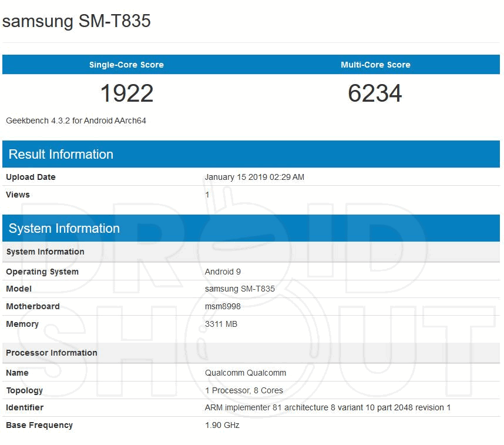Click the 'Qualcomm Qualcomm' processor name
This screenshot has width=504, height=445.
tap(246, 373)
